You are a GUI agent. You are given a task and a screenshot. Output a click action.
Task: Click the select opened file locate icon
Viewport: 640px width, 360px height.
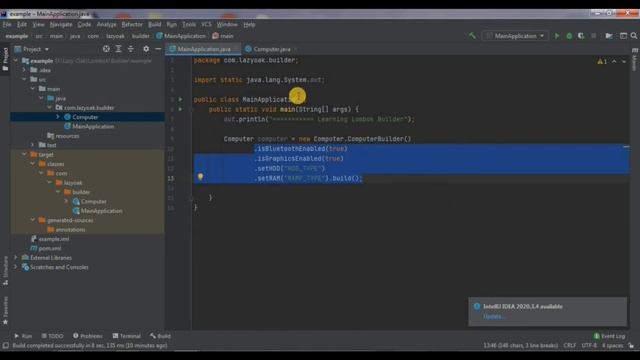coord(106,49)
